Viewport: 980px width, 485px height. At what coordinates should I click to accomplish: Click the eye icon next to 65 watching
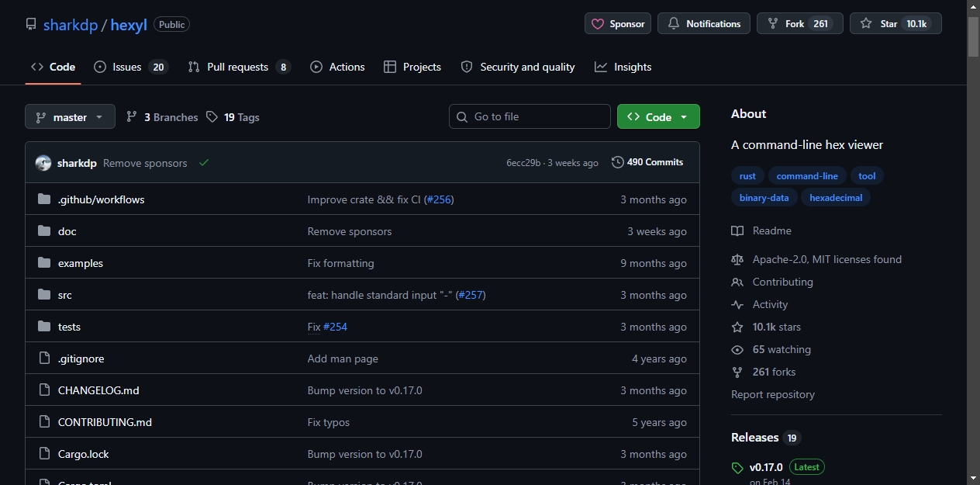737,349
